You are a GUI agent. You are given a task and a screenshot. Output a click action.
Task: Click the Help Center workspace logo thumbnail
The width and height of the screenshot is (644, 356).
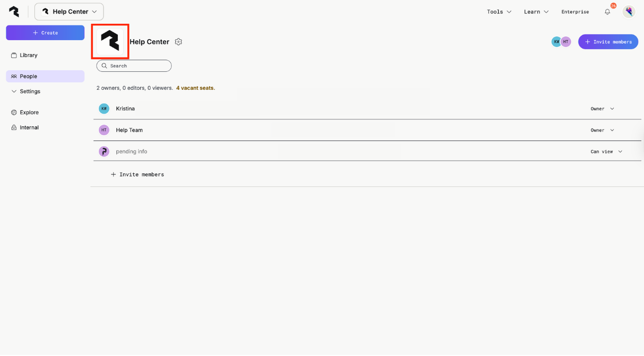click(x=110, y=41)
